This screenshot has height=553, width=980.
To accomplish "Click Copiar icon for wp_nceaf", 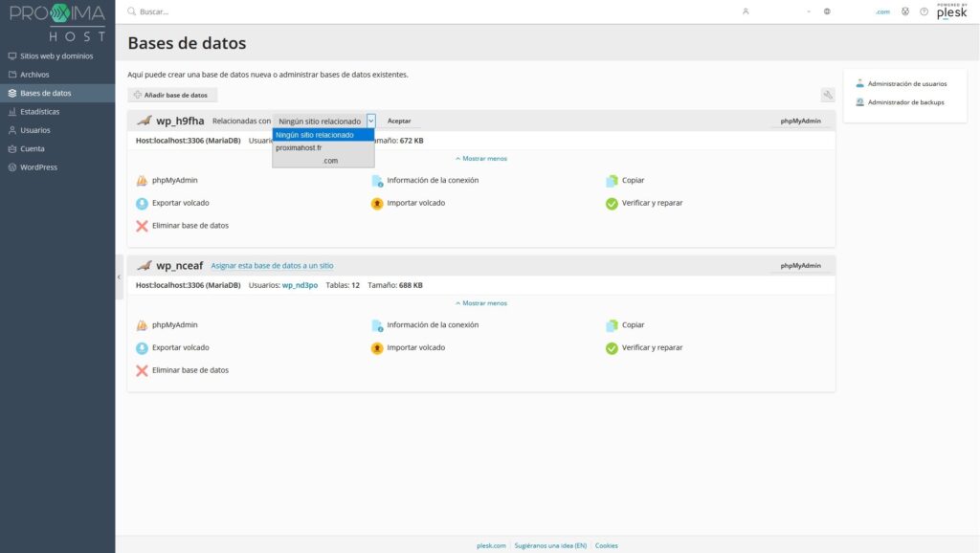I will 612,325.
